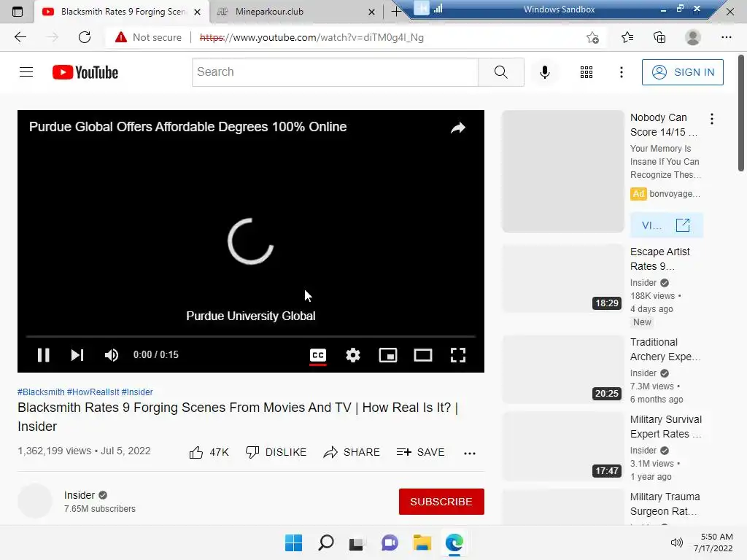The width and height of the screenshot is (747, 560).
Task: Start voice search with microphone icon
Action: 544,72
